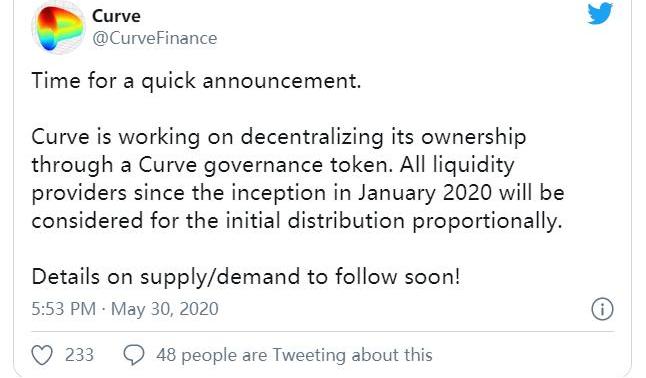Click the 5:53 PM · May 30, 2020 timestamp
646x378 pixels.
pos(125,309)
